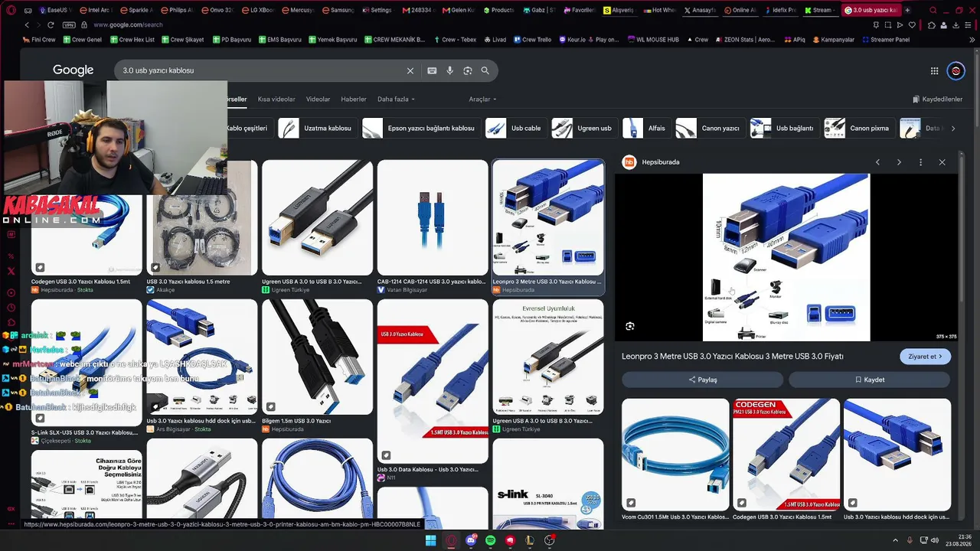980x551 pixels.
Task: Open the Hepsiburada source link in preview
Action: pyautogui.click(x=652, y=162)
